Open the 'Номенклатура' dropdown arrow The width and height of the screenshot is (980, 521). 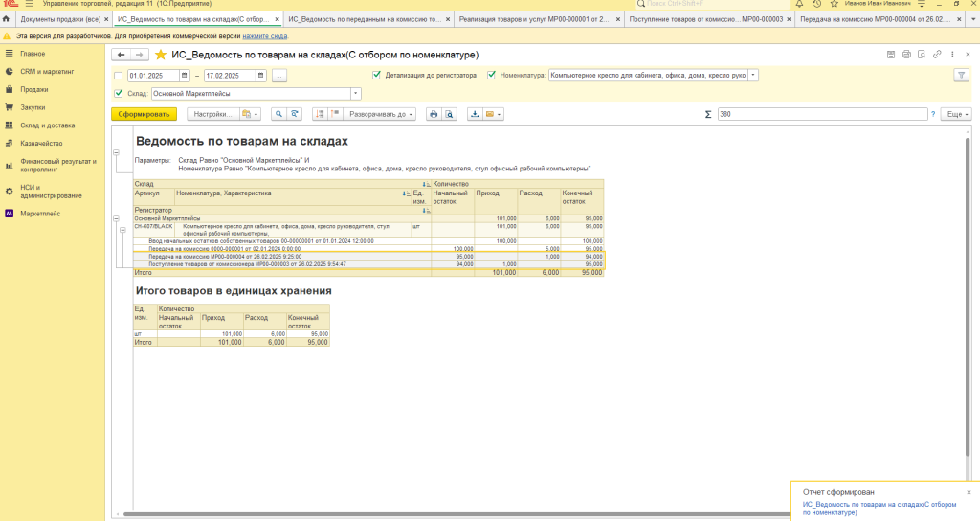(x=753, y=75)
